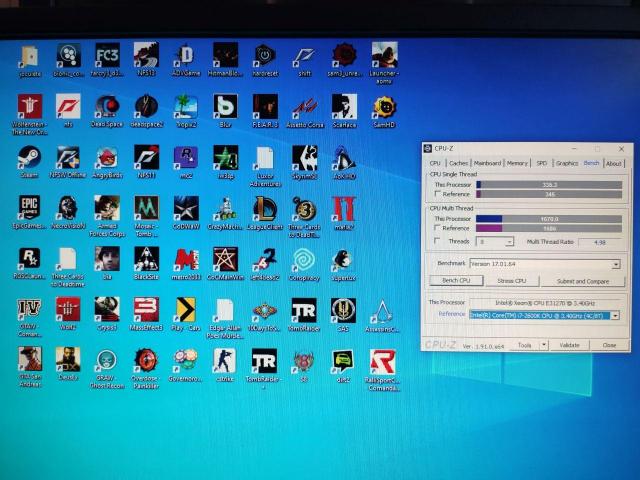Start Stress CPU test
The image size is (640, 480).
tap(512, 281)
